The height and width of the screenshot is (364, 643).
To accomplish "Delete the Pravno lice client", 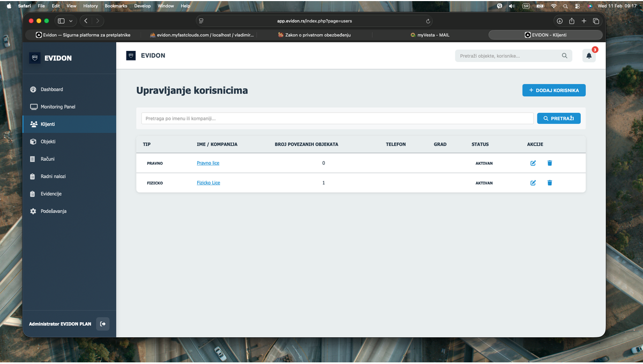I will pyautogui.click(x=549, y=163).
